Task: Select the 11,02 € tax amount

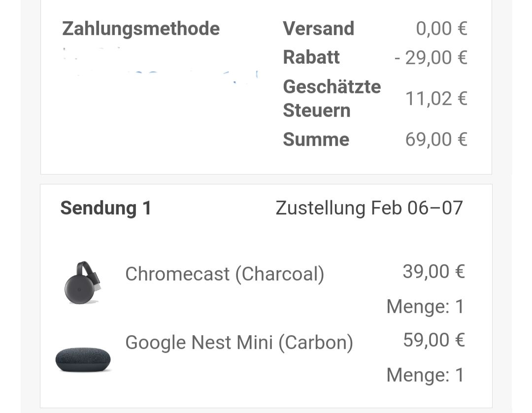Action: point(436,99)
